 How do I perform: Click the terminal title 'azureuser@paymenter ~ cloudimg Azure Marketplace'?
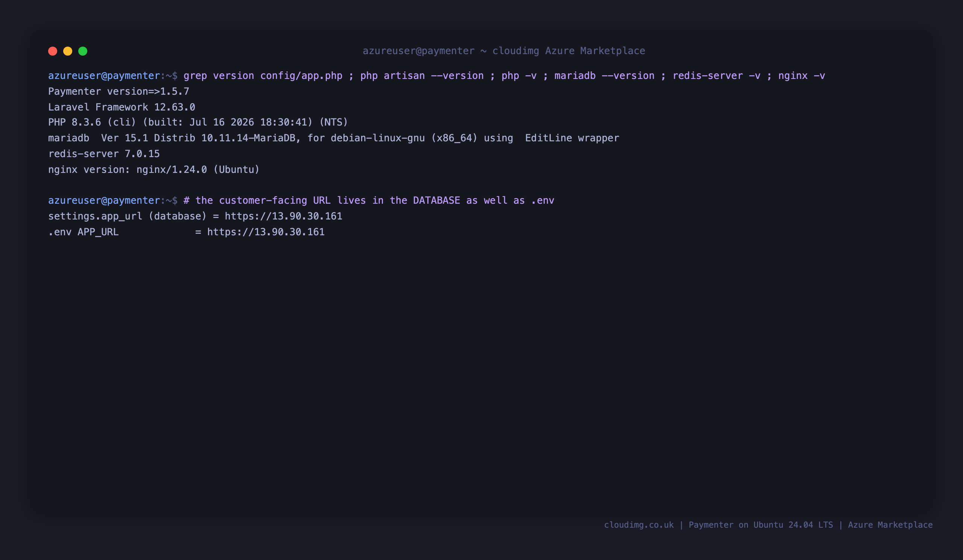[504, 51]
